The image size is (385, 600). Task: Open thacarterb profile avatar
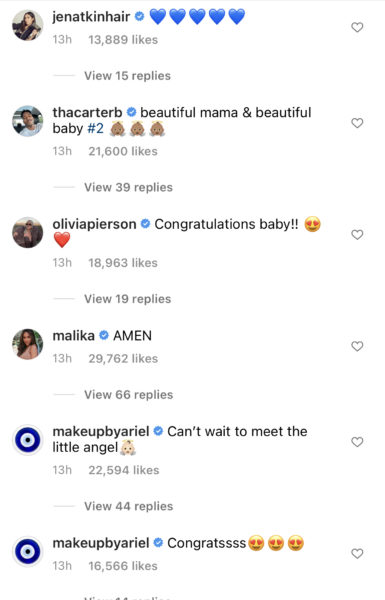click(x=28, y=121)
